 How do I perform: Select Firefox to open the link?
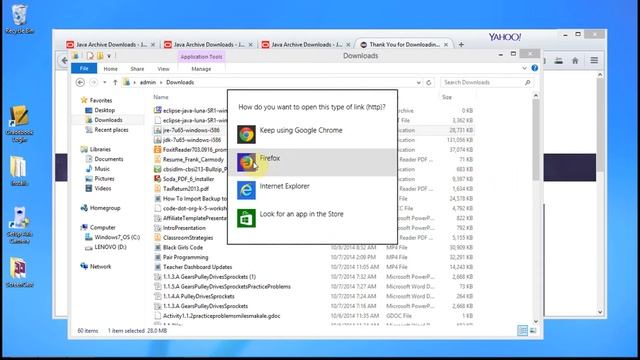click(312, 162)
